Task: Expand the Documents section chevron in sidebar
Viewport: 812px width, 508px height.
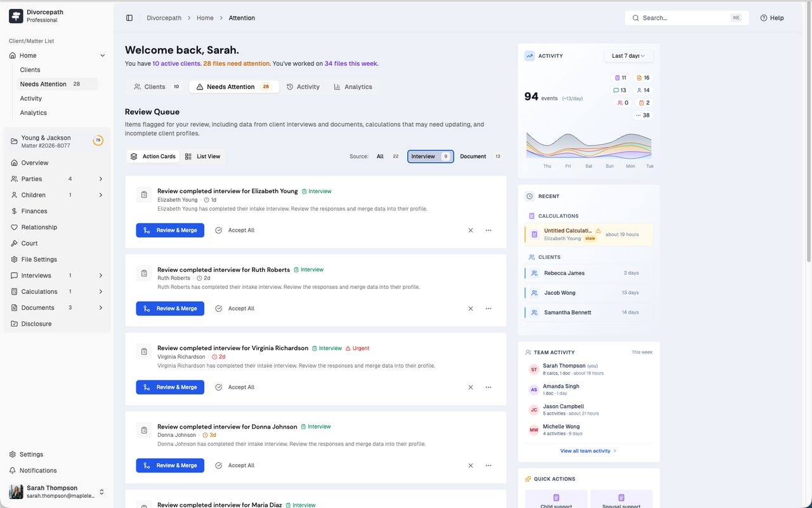Action: 101,308
